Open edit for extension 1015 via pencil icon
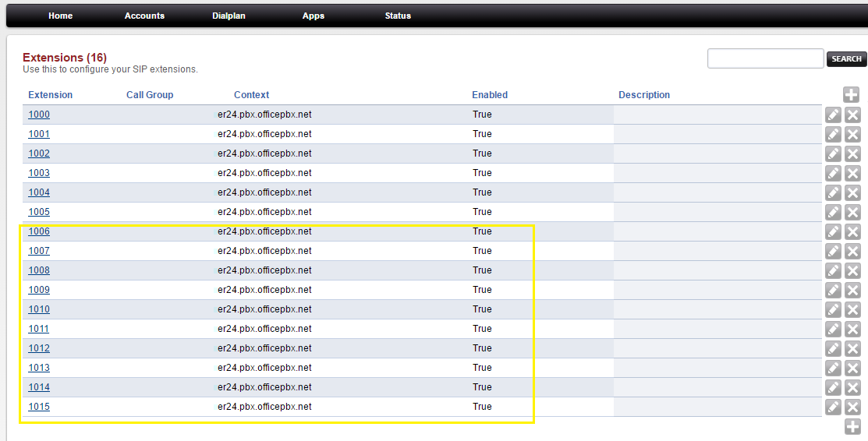 coord(833,407)
